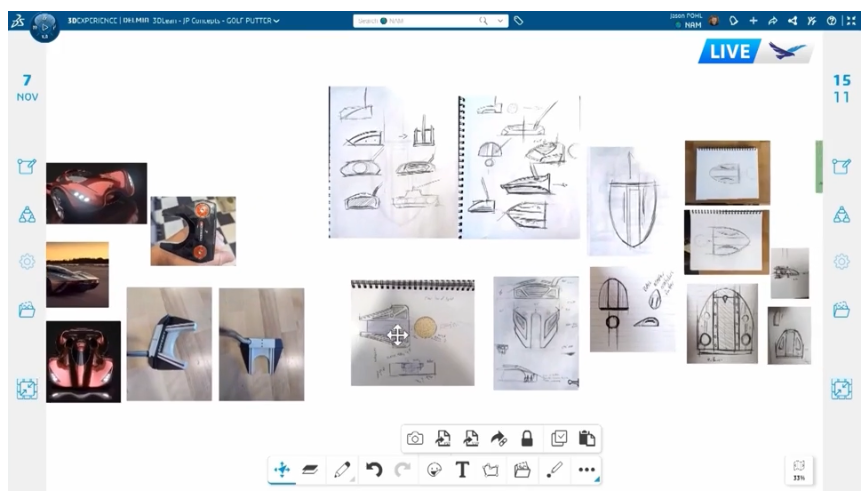Select the Move/pan tool in bottom toolbar
The height and width of the screenshot is (500, 868).
[x=282, y=470]
